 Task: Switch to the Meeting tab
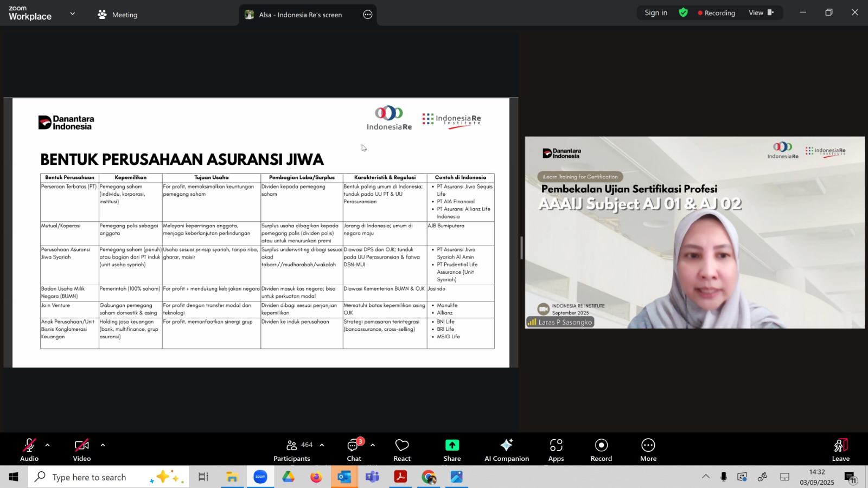pos(118,15)
